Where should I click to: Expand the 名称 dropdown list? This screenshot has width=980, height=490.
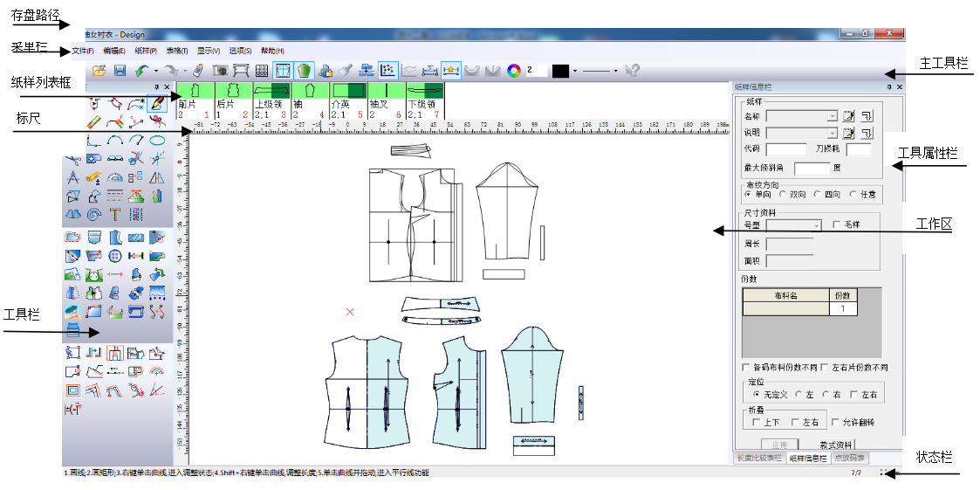(x=832, y=115)
